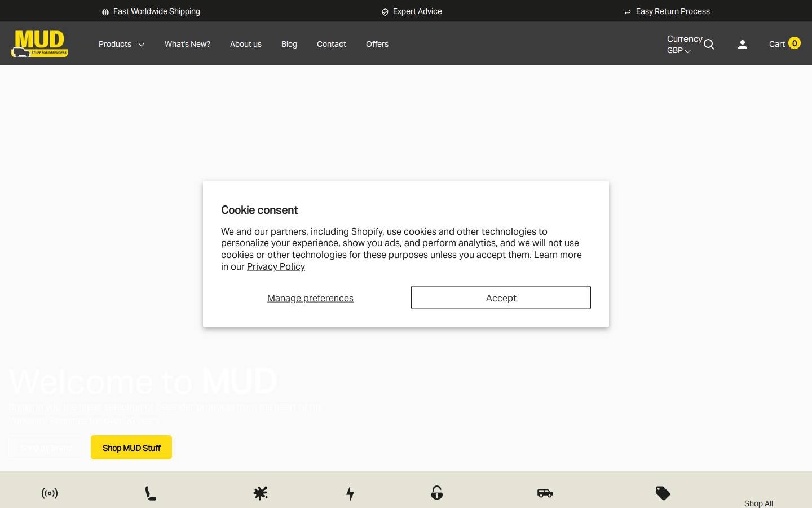Viewport: 812px width, 508px height.
Task: Open the search magnifier icon
Action: click(x=709, y=45)
